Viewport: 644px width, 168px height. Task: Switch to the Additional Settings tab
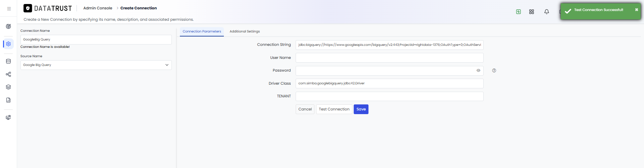click(245, 31)
